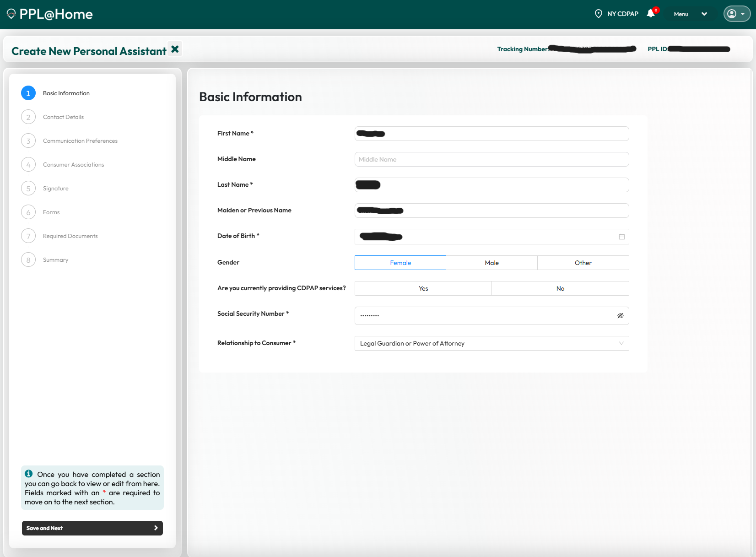Viewport: 756px width, 557px height.
Task: Go to Contact Details section
Action: pyautogui.click(x=63, y=117)
